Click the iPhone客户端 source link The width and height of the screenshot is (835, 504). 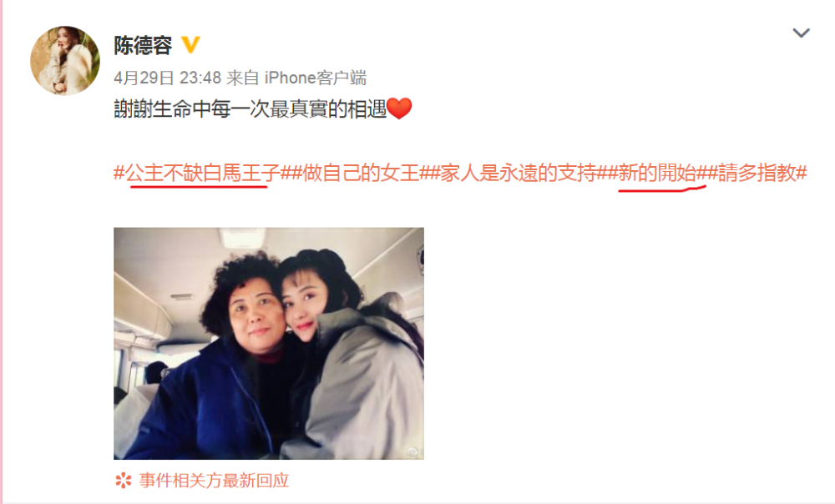316,78
